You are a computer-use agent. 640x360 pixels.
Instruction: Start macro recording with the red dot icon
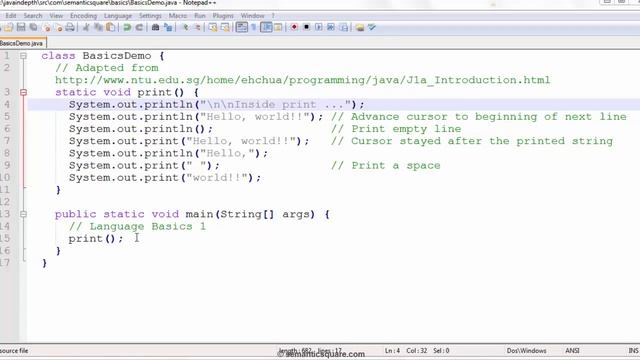click(x=294, y=27)
